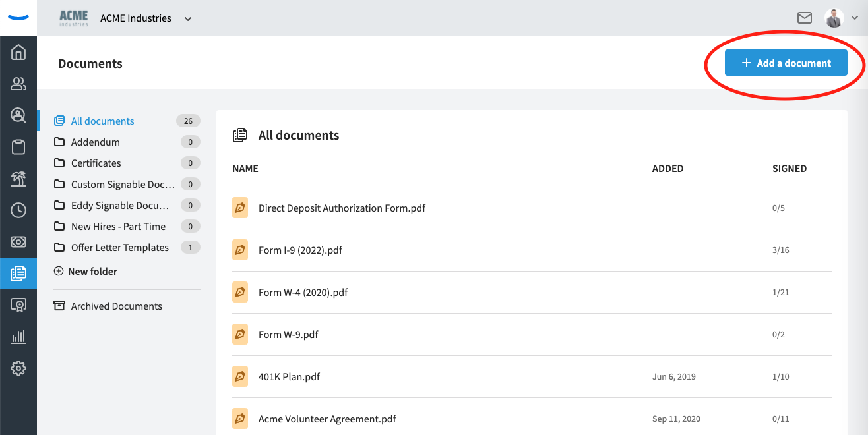Select the People sidebar icon

pyautogui.click(x=18, y=84)
